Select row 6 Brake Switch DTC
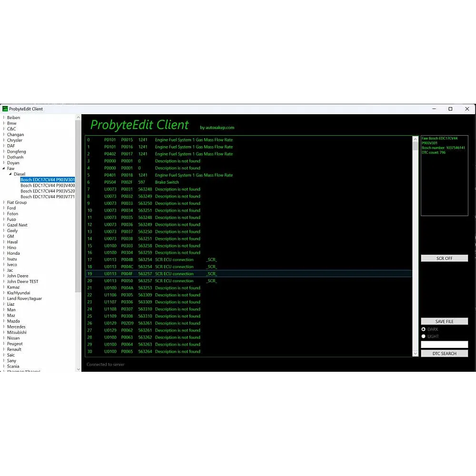Image resolution: width=476 pixels, height=476 pixels. tap(167, 182)
